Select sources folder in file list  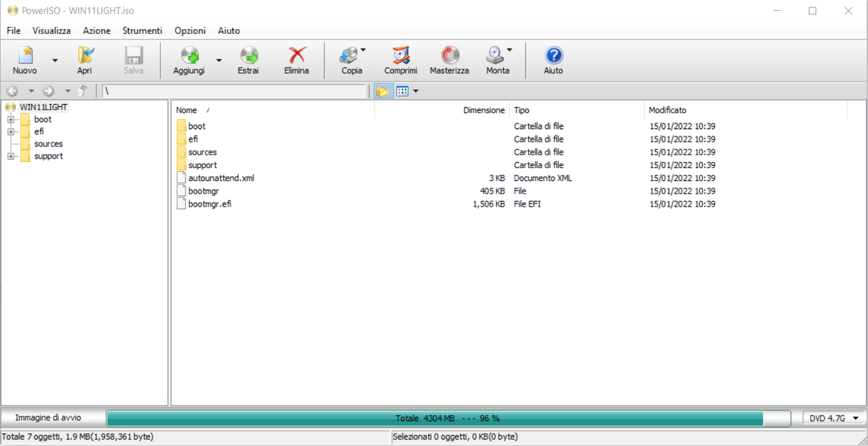[x=203, y=152]
